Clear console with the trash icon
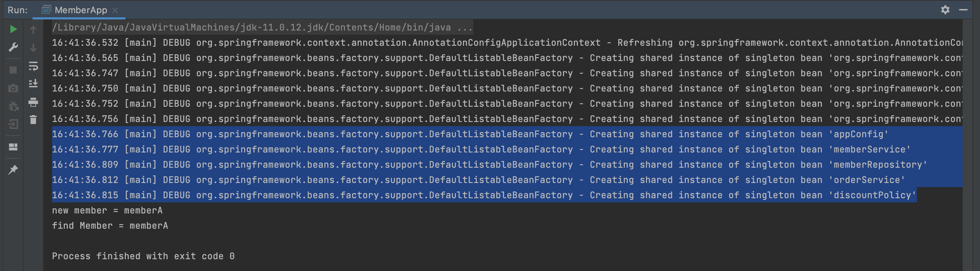Image resolution: width=980 pixels, height=271 pixels. 34,120
